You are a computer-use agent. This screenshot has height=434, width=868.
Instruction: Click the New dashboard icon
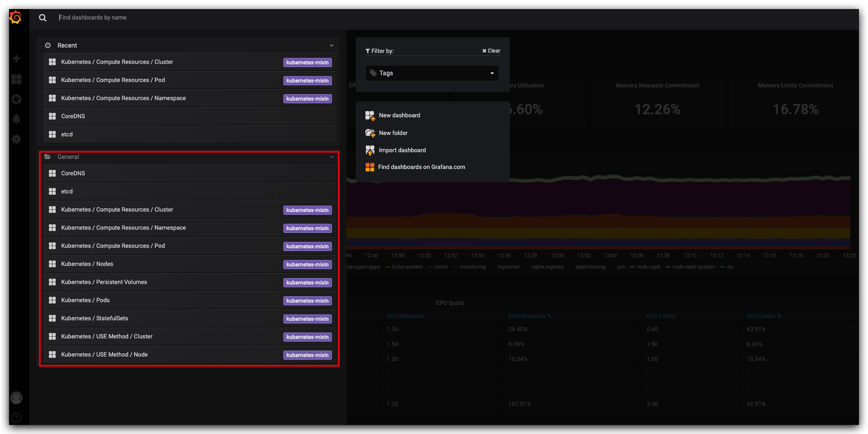point(370,116)
